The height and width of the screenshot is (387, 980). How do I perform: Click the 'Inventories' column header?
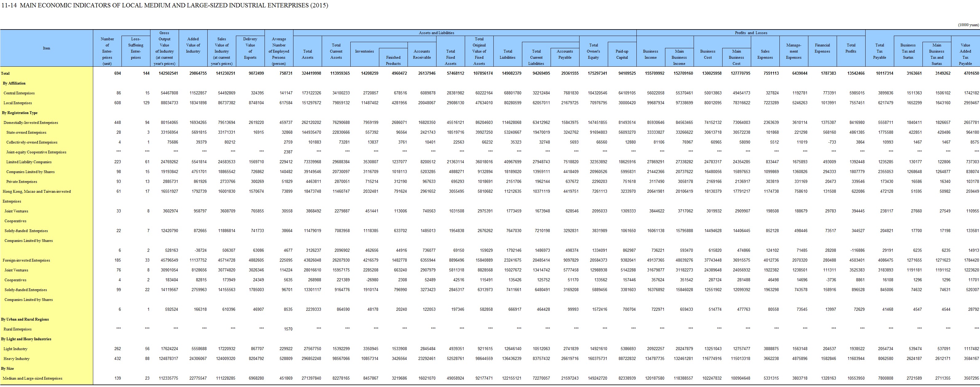pos(365,51)
